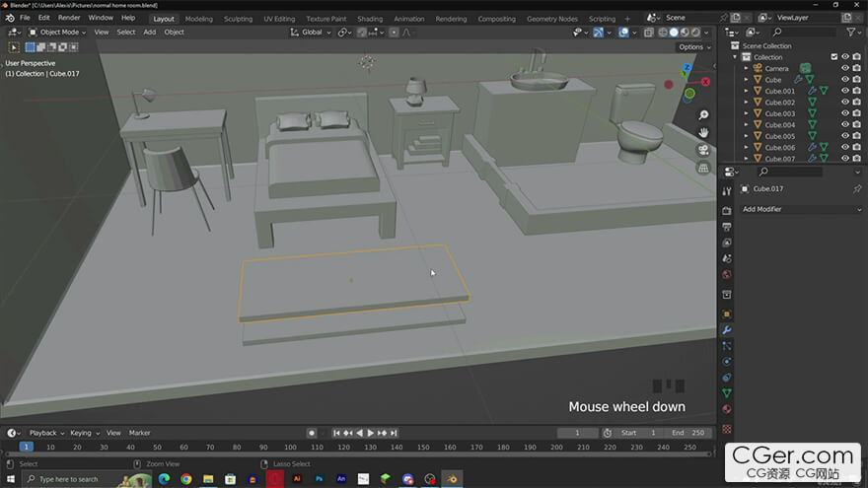Jump to timeline start
The height and width of the screenshot is (488, 868).
click(336, 433)
